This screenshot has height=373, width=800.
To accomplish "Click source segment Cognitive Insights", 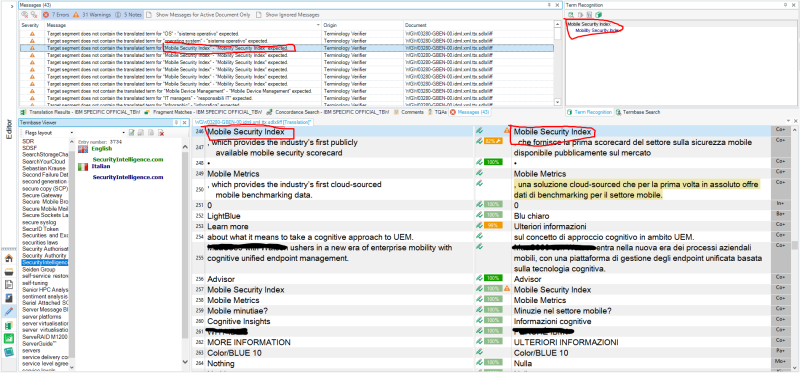I will click(239, 321).
